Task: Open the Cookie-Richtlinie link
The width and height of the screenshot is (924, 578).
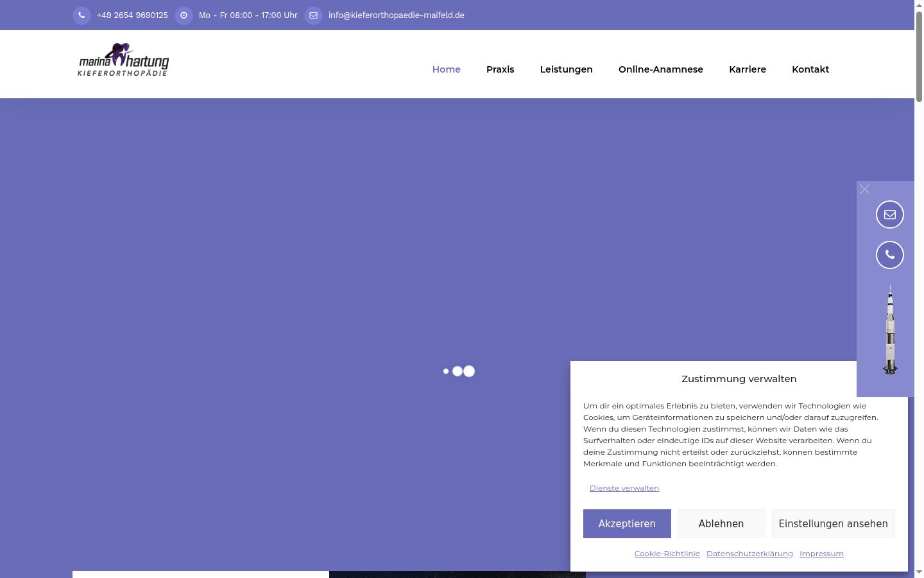Action: coord(667,554)
